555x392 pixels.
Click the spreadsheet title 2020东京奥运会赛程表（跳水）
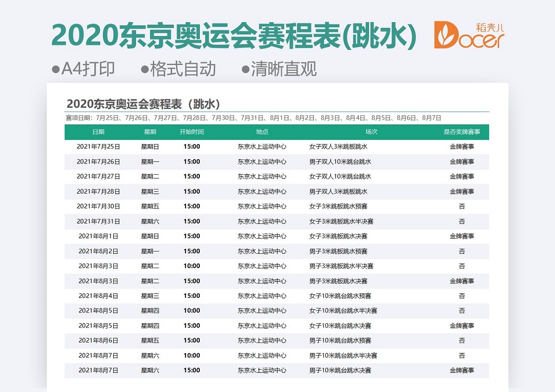coord(143,103)
